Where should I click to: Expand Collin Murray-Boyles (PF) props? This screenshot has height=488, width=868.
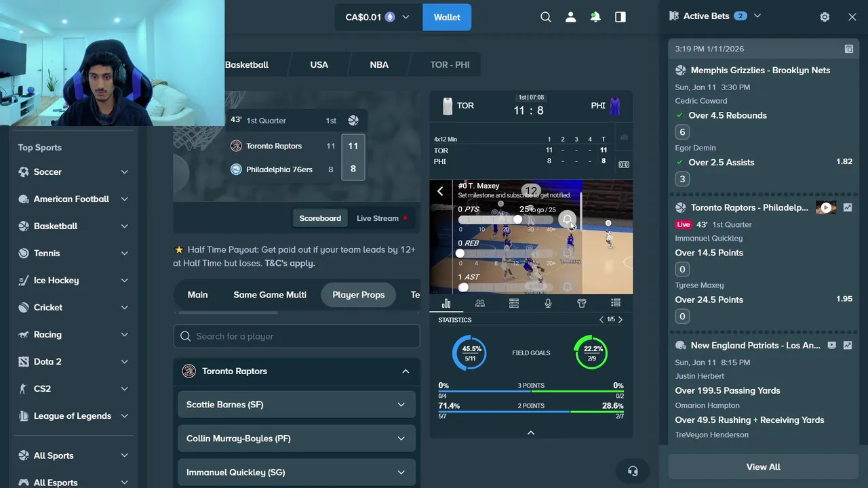pos(296,439)
